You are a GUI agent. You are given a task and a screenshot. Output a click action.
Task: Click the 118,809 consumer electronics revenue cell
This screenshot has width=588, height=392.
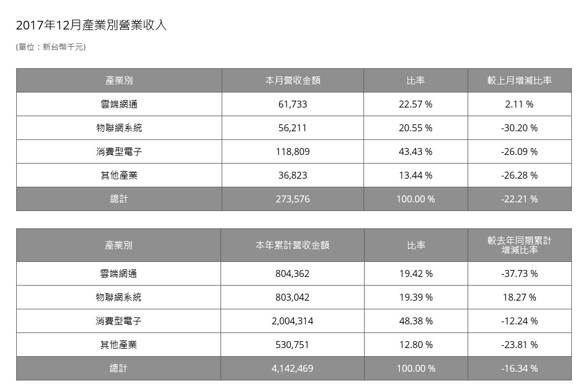click(292, 152)
